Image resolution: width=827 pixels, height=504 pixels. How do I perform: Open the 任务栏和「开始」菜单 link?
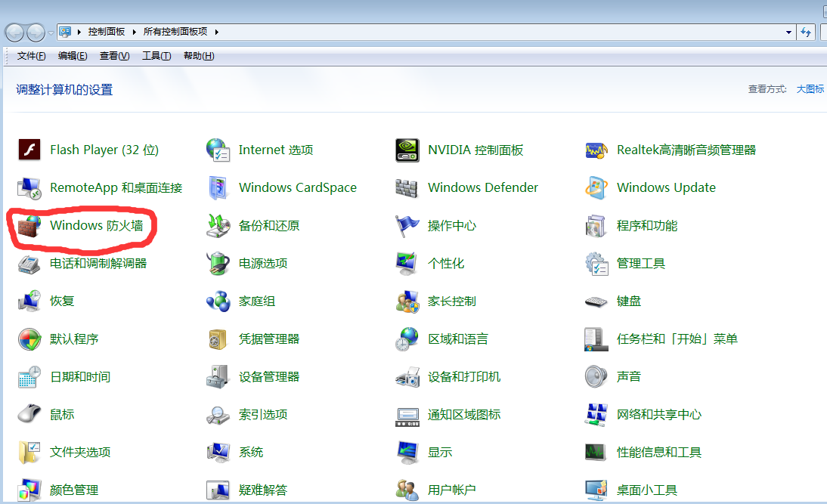point(677,339)
